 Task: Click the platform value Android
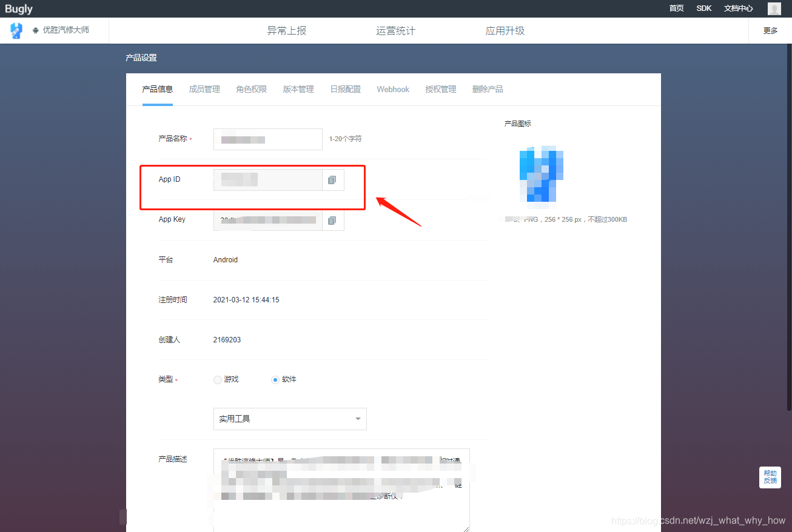(226, 260)
